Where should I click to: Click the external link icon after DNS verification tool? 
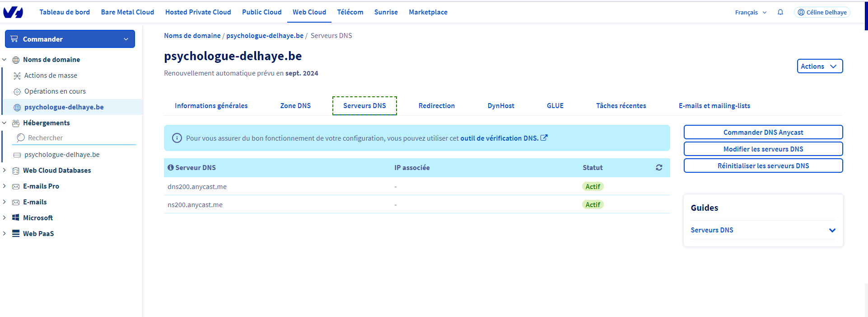pyautogui.click(x=544, y=138)
